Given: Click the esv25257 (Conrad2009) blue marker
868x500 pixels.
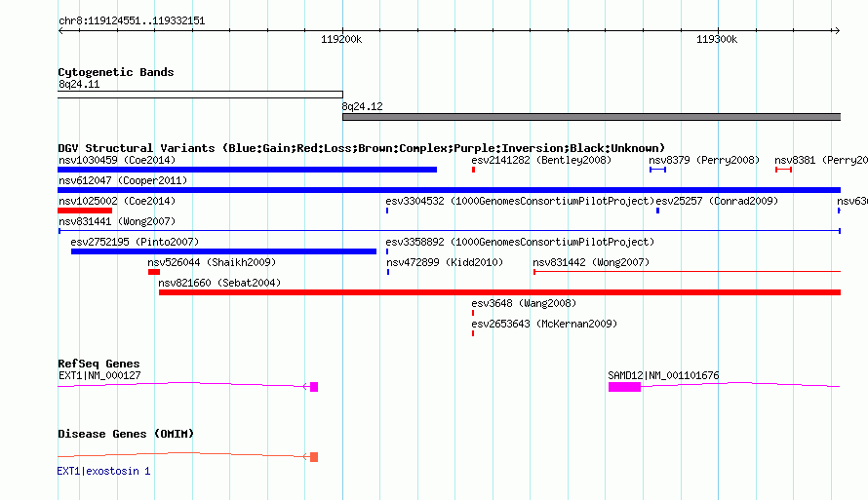Looking at the screenshot, I should [657, 211].
